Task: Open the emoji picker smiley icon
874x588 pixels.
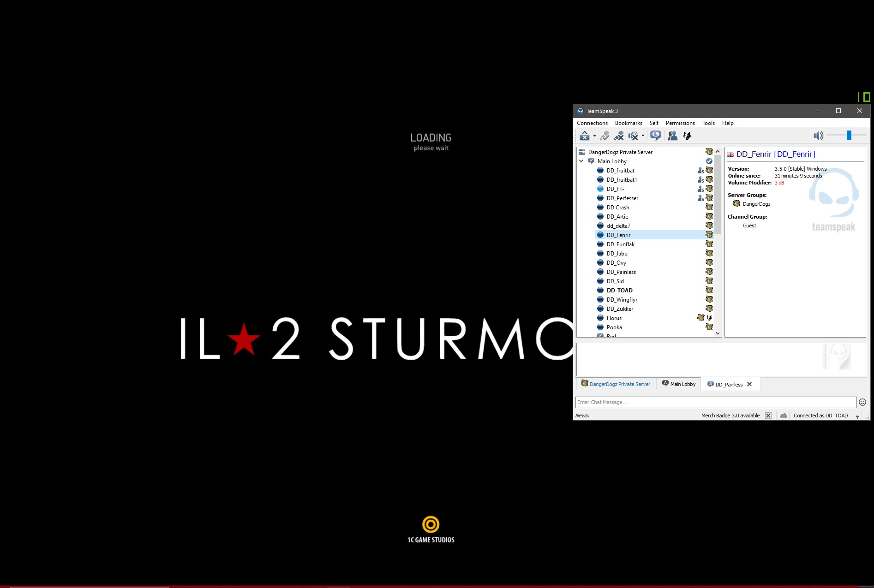Action: 862,402
